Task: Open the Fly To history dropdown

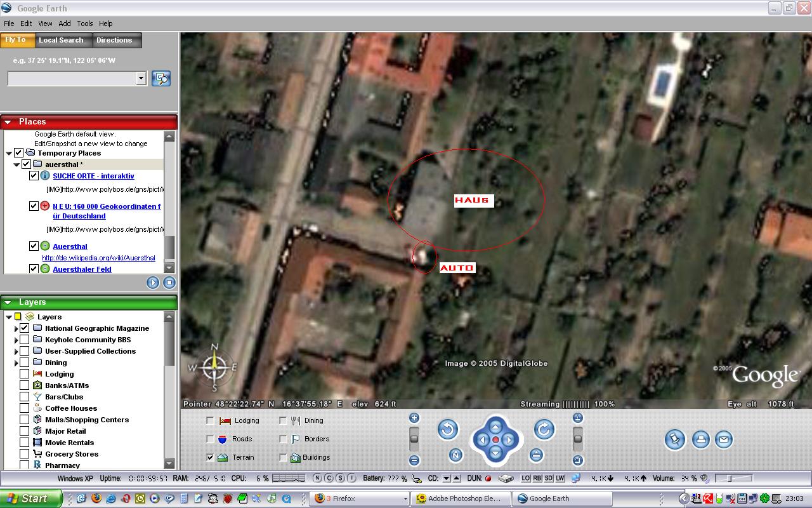Action: pos(141,78)
